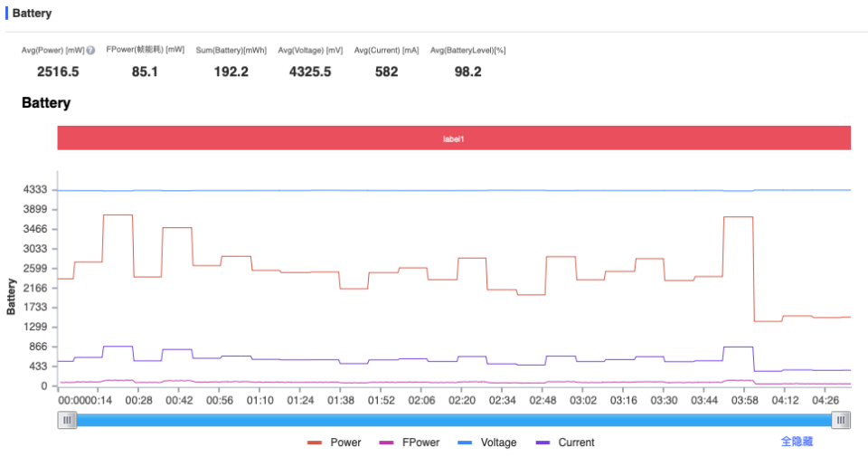
Task: Click the Avg(Current) [mA] label
Action: click(386, 51)
